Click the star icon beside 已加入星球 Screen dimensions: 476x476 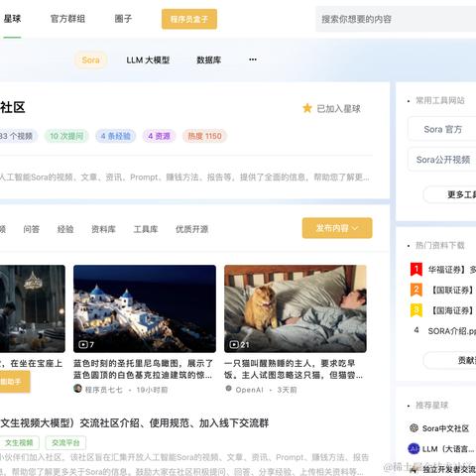coord(307,108)
